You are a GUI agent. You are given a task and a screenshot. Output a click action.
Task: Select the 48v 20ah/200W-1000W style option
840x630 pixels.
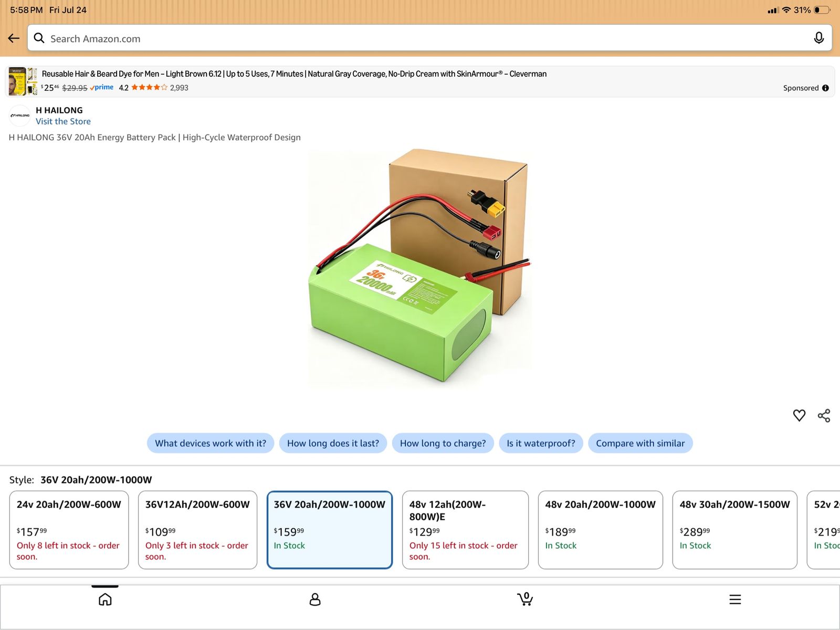[x=601, y=530]
